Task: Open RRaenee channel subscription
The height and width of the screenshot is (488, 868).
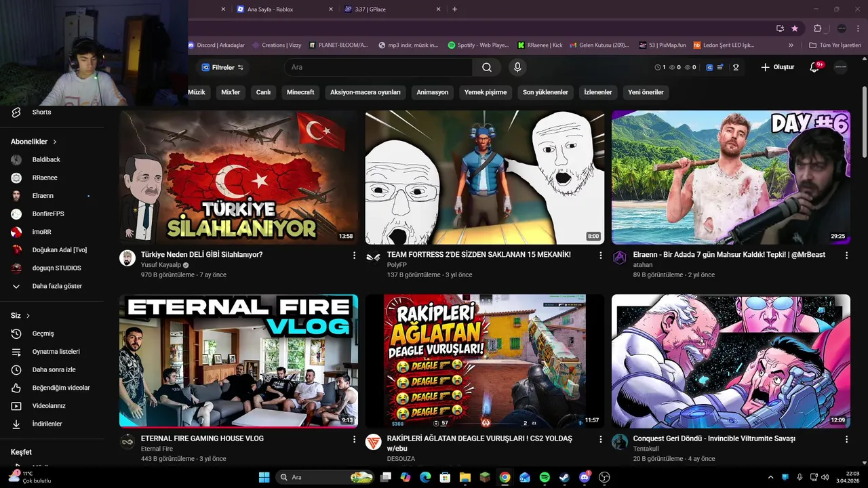Action: [x=45, y=178]
